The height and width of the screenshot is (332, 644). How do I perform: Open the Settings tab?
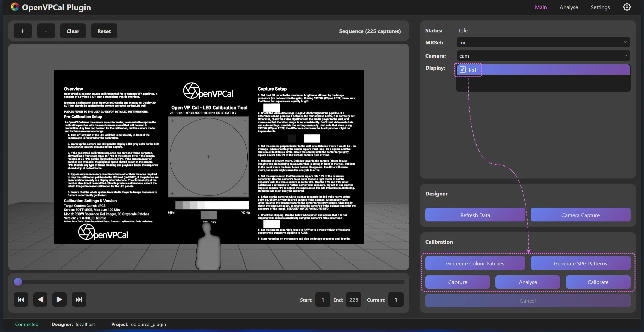point(600,7)
